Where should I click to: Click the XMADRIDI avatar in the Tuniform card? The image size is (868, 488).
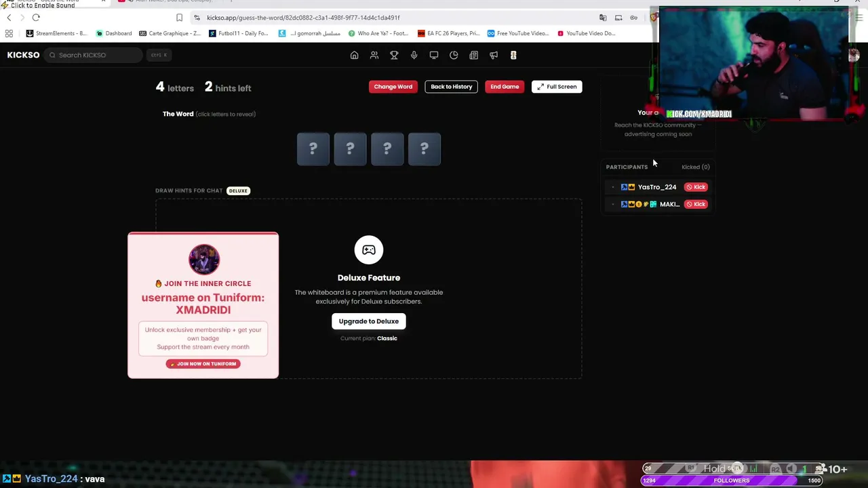[203, 260]
